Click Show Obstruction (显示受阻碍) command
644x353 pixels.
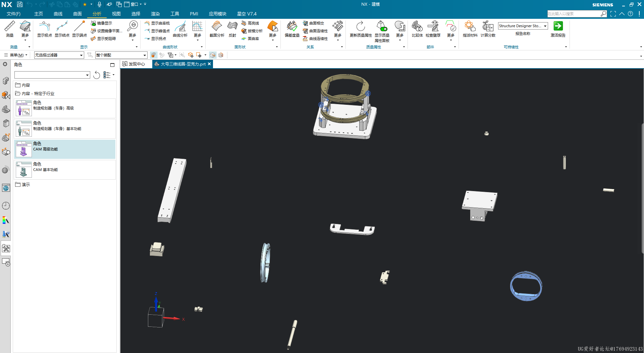103,39
